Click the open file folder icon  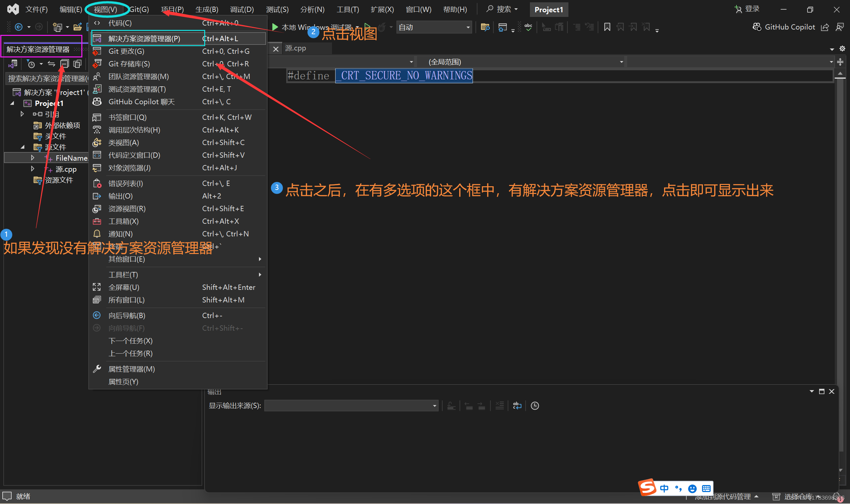coord(77,27)
